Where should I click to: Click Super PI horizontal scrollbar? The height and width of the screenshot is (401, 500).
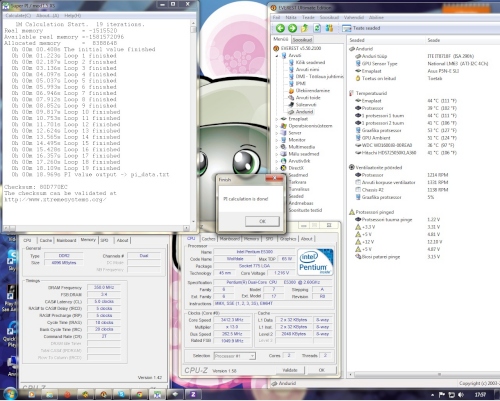(96, 228)
